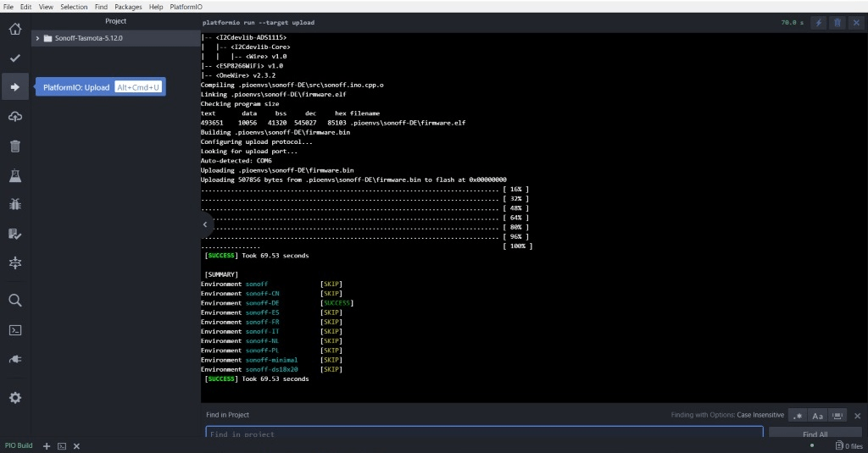Click the Build checkmark icon
Screen dimensions: 868x453
pos(14,58)
